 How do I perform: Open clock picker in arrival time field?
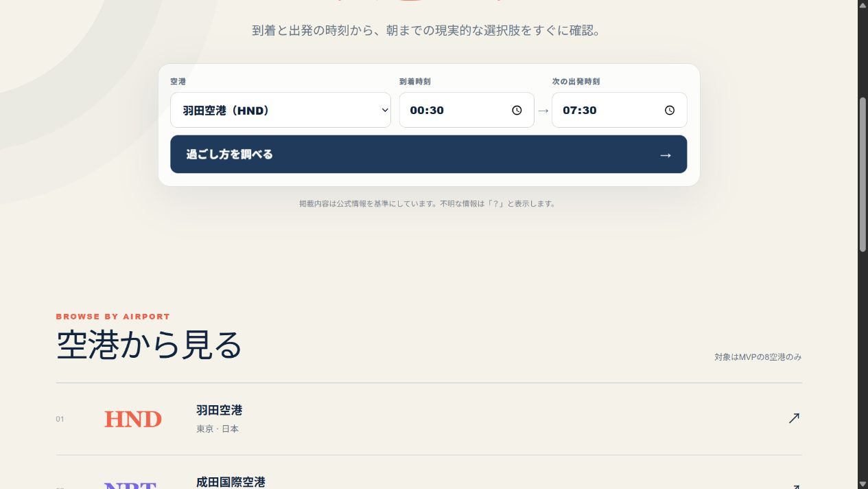pyautogui.click(x=517, y=111)
